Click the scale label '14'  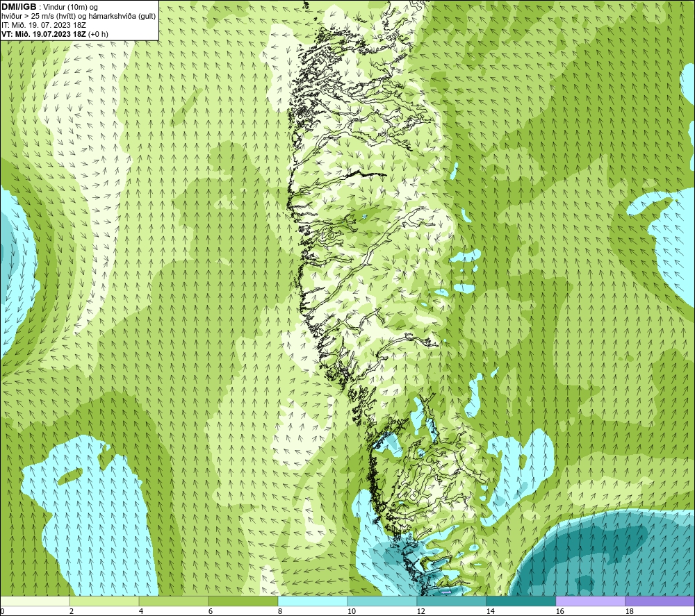coord(490,612)
